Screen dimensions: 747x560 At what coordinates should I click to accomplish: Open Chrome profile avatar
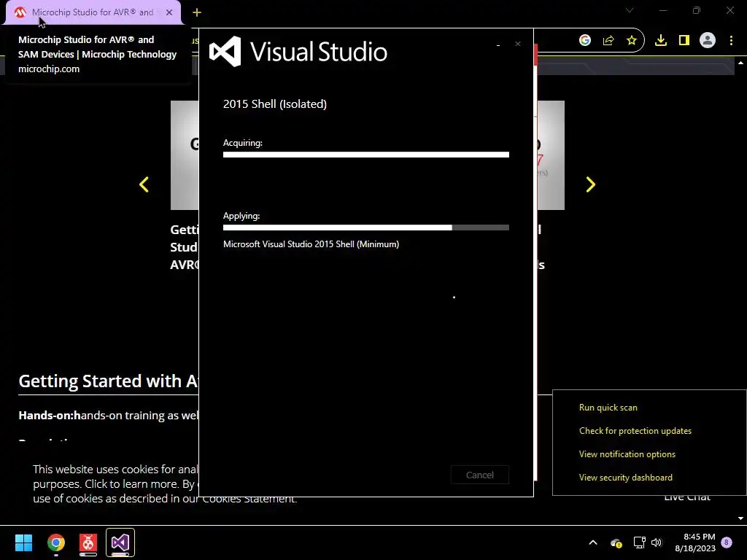pos(708,41)
